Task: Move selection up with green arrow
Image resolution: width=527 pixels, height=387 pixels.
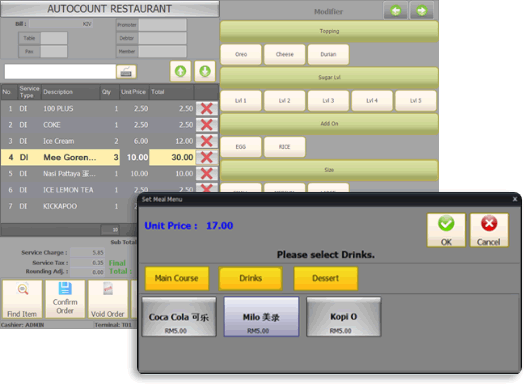Action: tap(180, 71)
